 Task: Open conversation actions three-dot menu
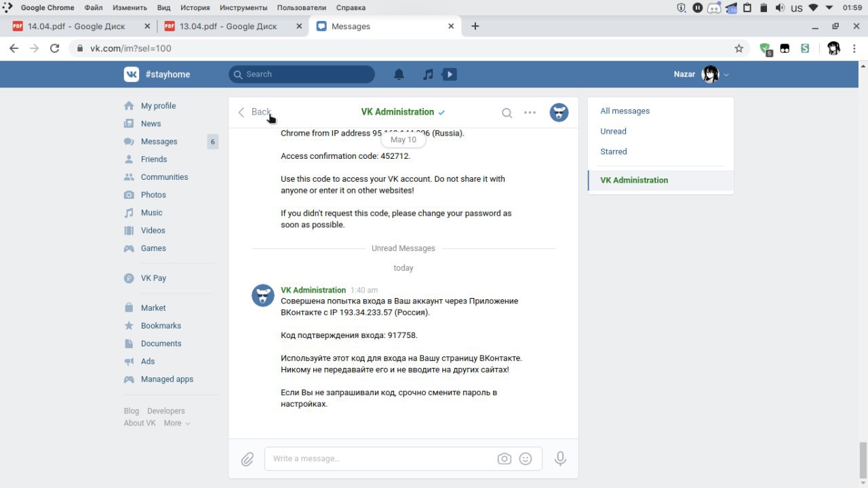click(530, 113)
